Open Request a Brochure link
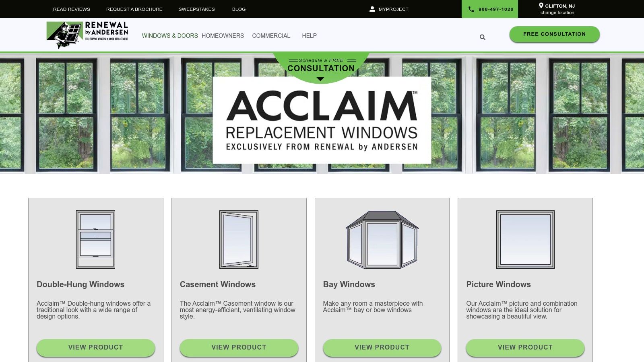Image resolution: width=644 pixels, height=362 pixels. pos(134,9)
